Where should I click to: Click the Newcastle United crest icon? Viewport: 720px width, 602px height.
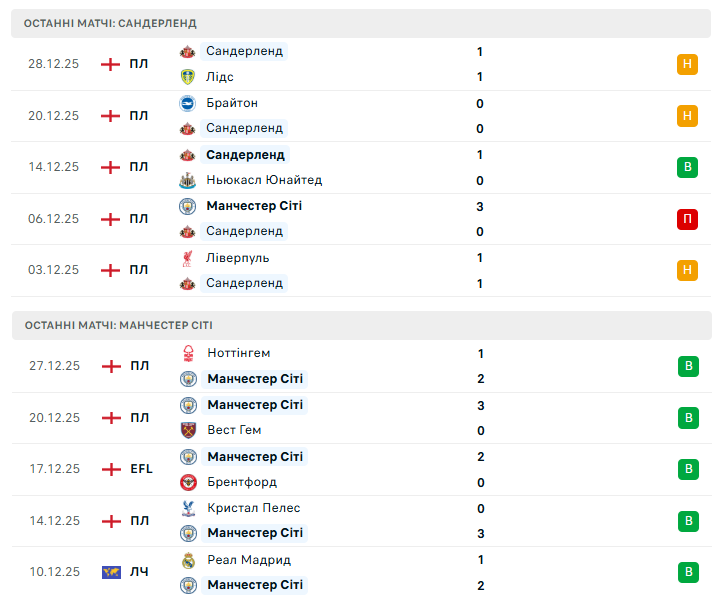click(187, 181)
